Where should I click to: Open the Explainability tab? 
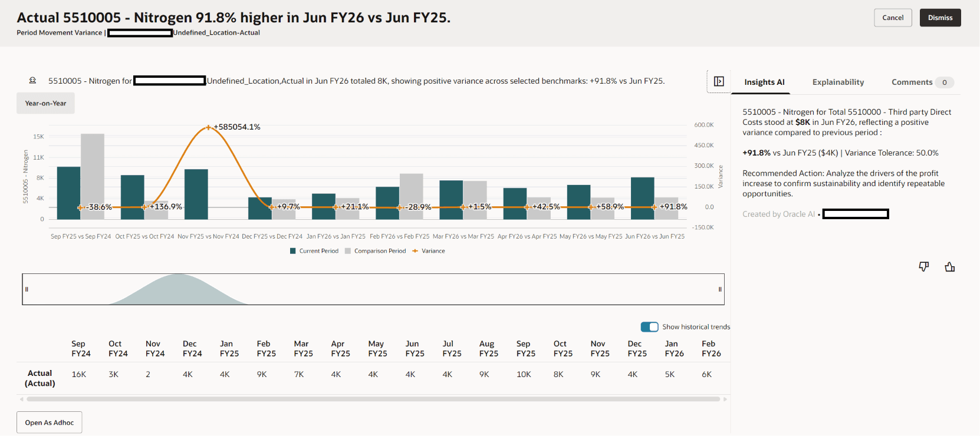tap(838, 82)
